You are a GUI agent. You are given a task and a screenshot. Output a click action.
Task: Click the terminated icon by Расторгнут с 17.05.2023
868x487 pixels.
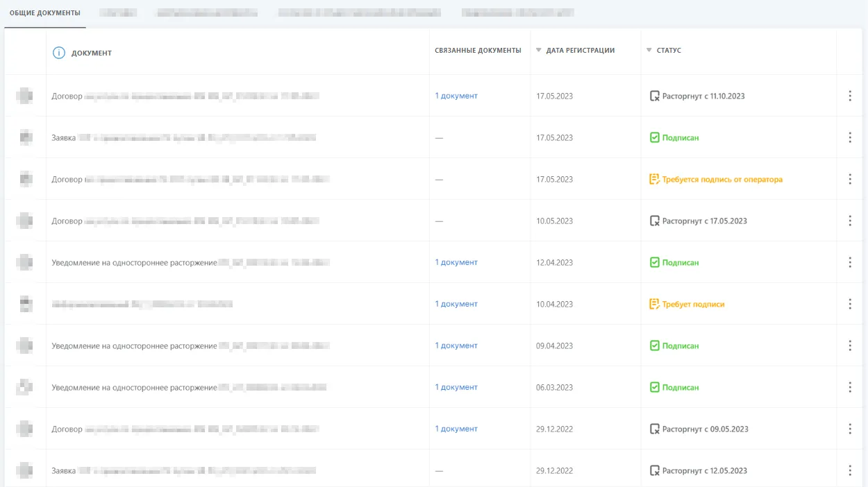pyautogui.click(x=654, y=221)
